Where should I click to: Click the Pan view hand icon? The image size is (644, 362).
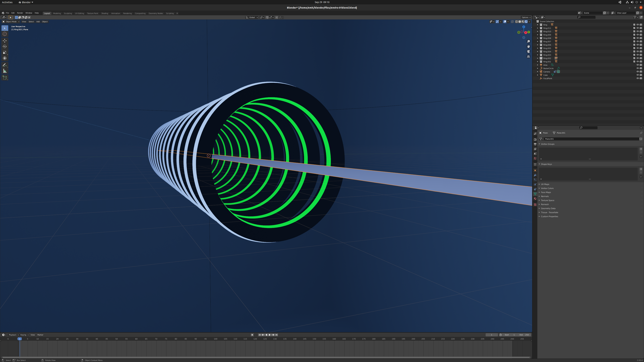pos(528,46)
